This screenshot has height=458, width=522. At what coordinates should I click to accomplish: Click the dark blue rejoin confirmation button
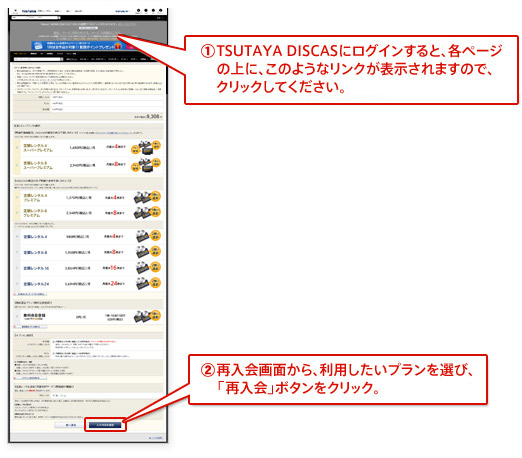tap(105, 425)
